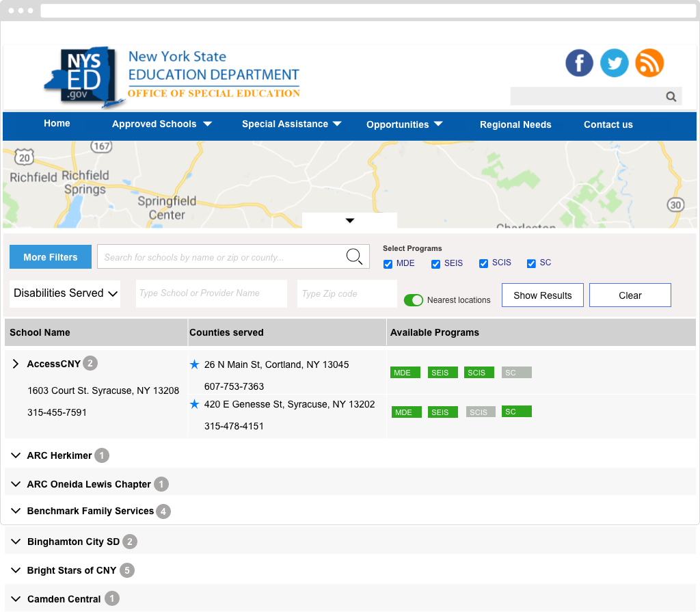The width and height of the screenshot is (700, 612).
Task: Open the RSS feed icon
Action: coord(649,63)
